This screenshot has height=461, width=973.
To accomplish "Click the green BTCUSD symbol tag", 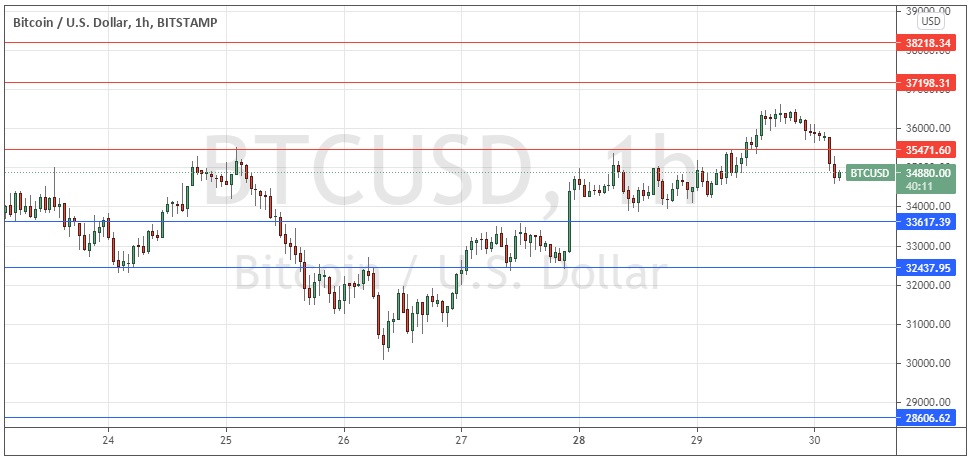I will click(x=868, y=172).
